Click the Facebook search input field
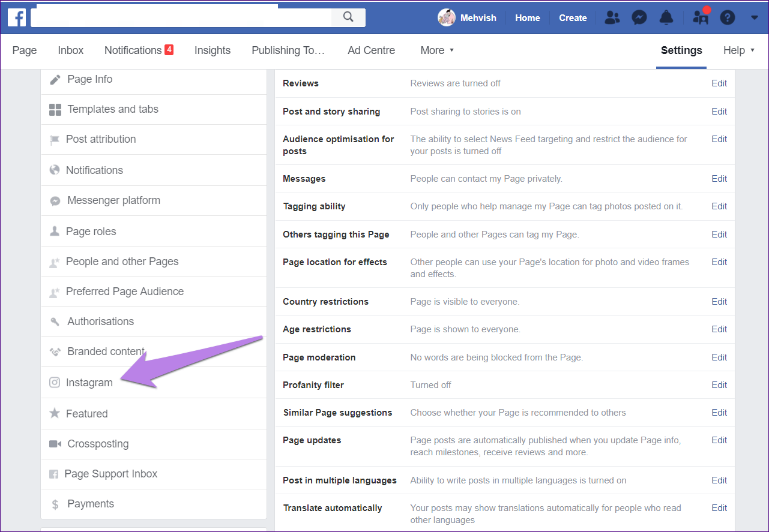The width and height of the screenshot is (769, 532). pos(181,17)
